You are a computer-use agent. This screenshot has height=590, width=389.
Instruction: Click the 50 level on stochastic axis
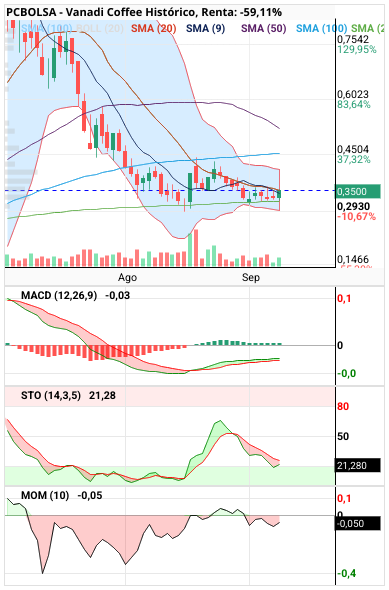coord(343,436)
